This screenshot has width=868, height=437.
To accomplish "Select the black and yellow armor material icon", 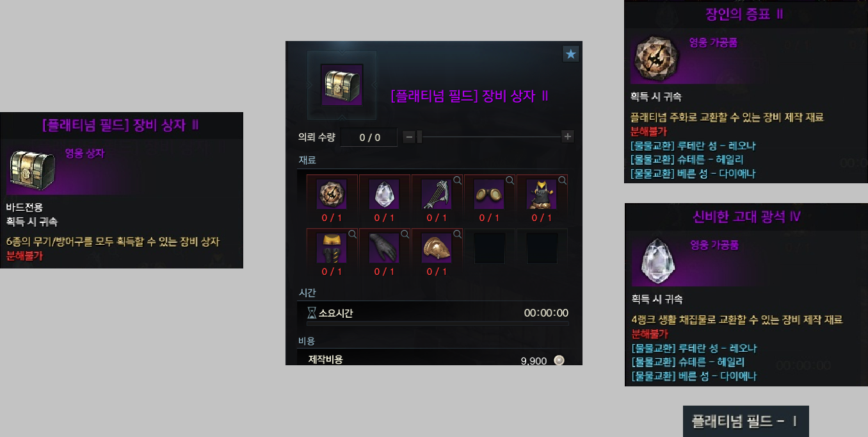I will tap(542, 194).
